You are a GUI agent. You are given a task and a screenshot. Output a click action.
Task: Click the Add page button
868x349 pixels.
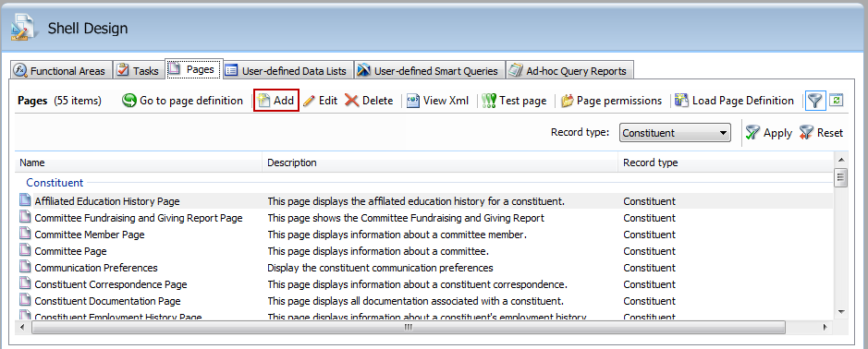276,101
